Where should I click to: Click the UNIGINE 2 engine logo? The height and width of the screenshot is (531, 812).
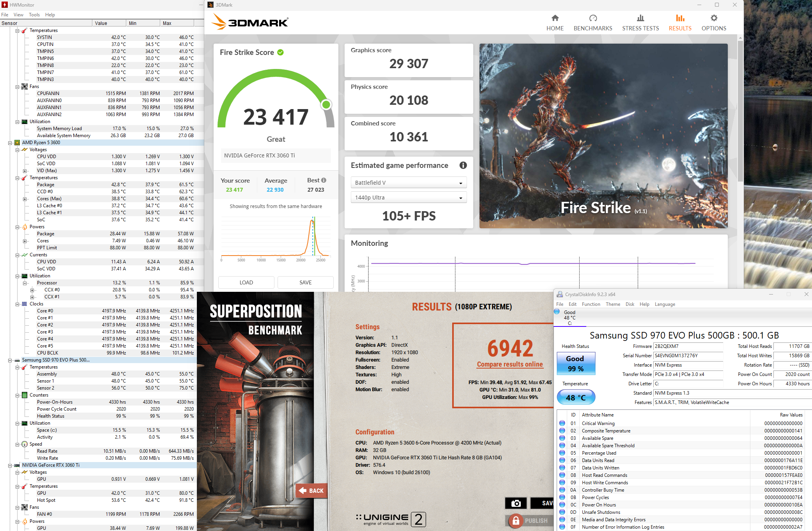click(391, 519)
